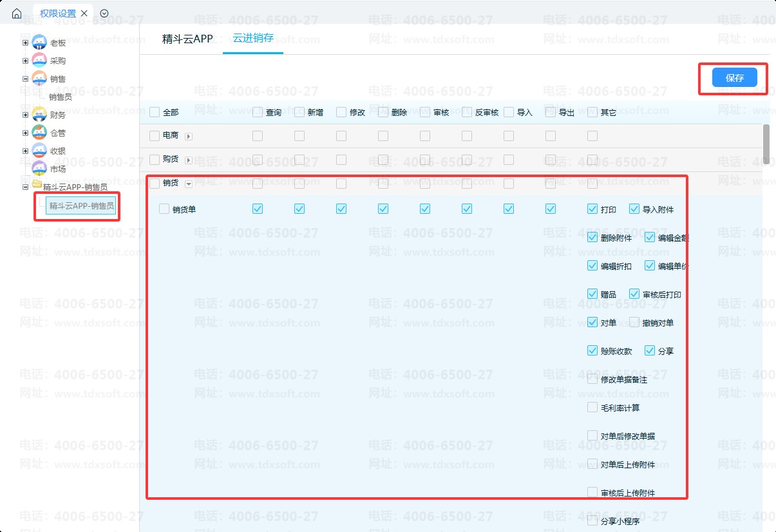The height and width of the screenshot is (532, 776).
Task: Expand the 购货 permission row
Action: (x=189, y=160)
